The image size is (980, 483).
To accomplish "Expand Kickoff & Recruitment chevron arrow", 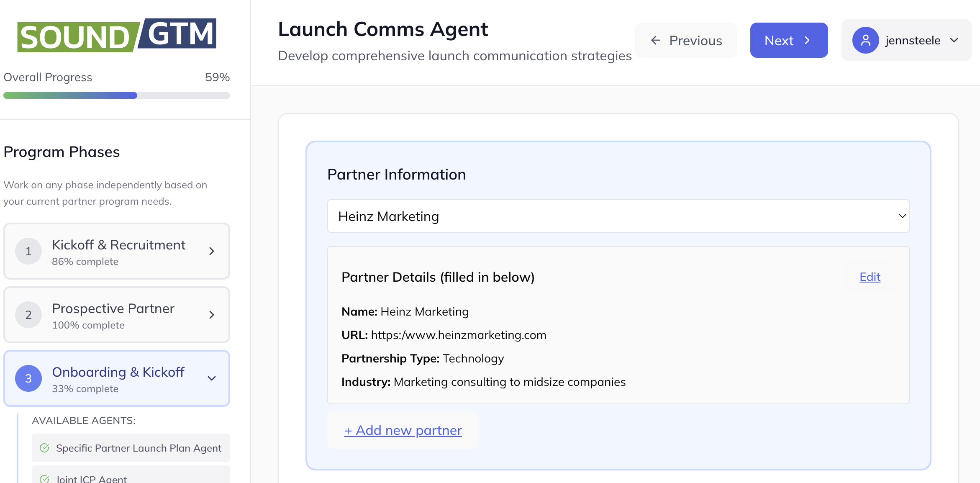I will tap(212, 251).
